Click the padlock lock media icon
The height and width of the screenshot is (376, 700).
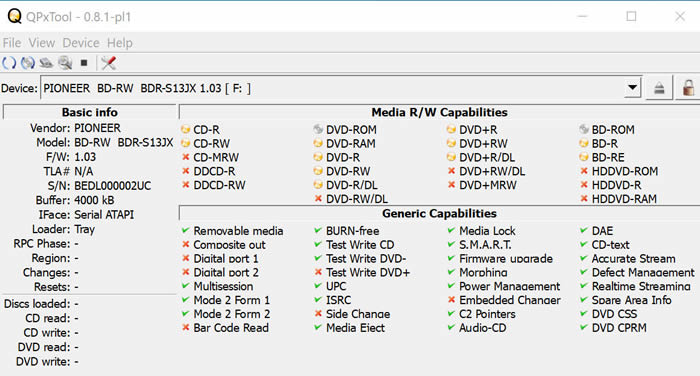click(x=688, y=88)
